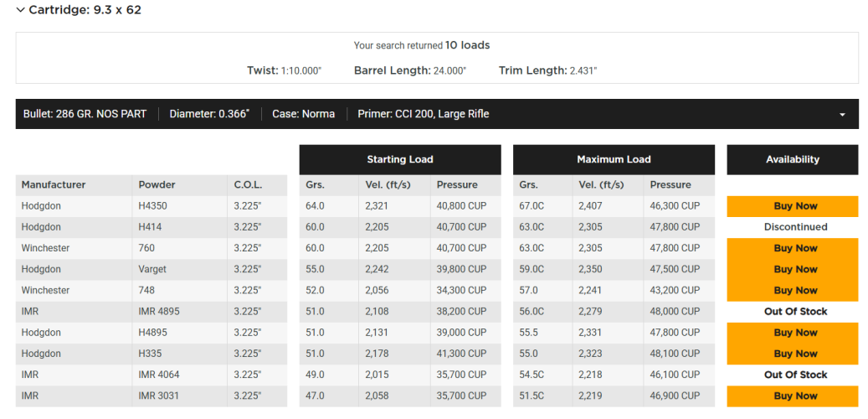Collapse the Cartridge 9.3 x 62 section chevron
The image size is (868, 419).
20,10
